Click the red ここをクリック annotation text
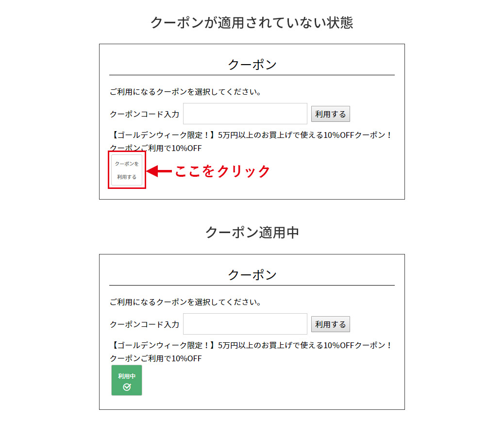 click(x=222, y=171)
